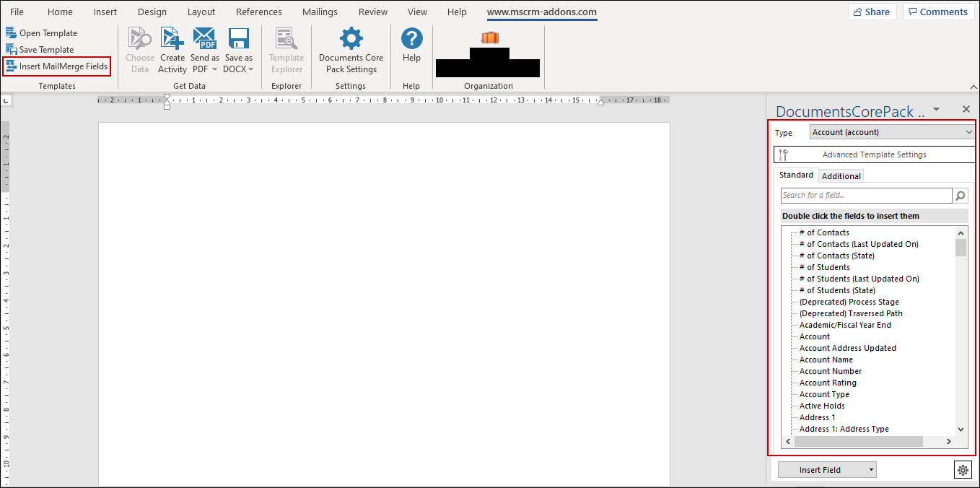
Task: Click Insert MailMerge Fields button
Action: tap(57, 66)
